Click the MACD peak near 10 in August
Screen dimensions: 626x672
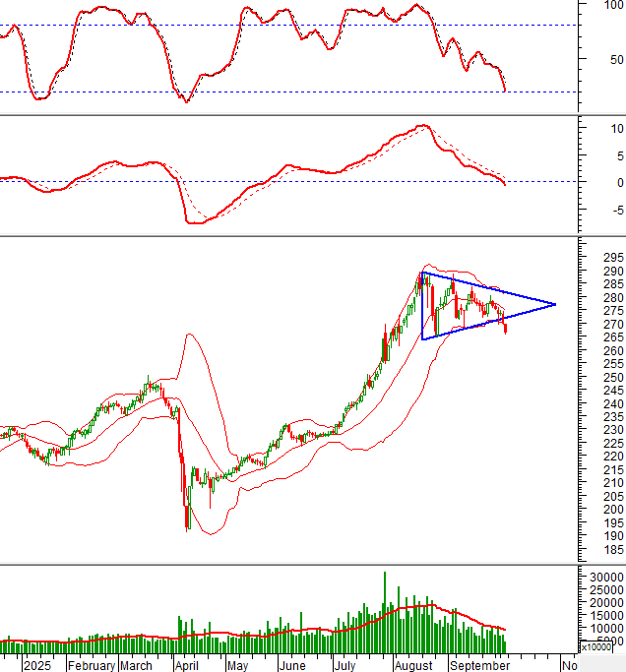point(423,126)
